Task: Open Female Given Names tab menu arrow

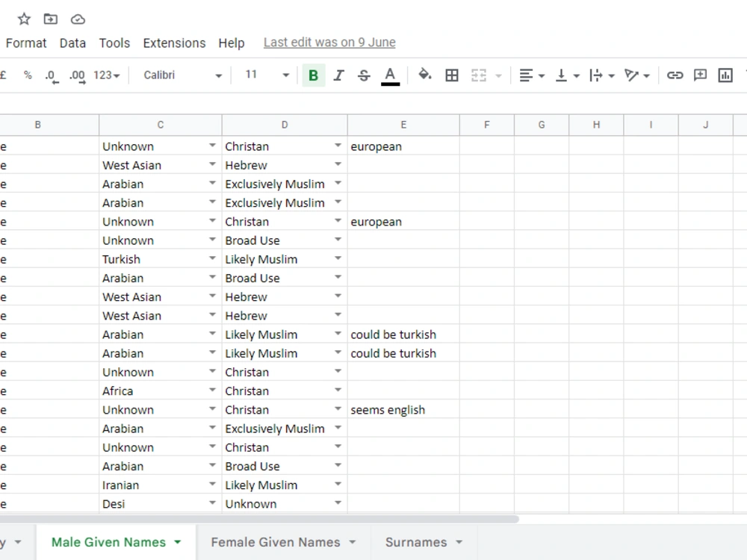Action: click(353, 542)
